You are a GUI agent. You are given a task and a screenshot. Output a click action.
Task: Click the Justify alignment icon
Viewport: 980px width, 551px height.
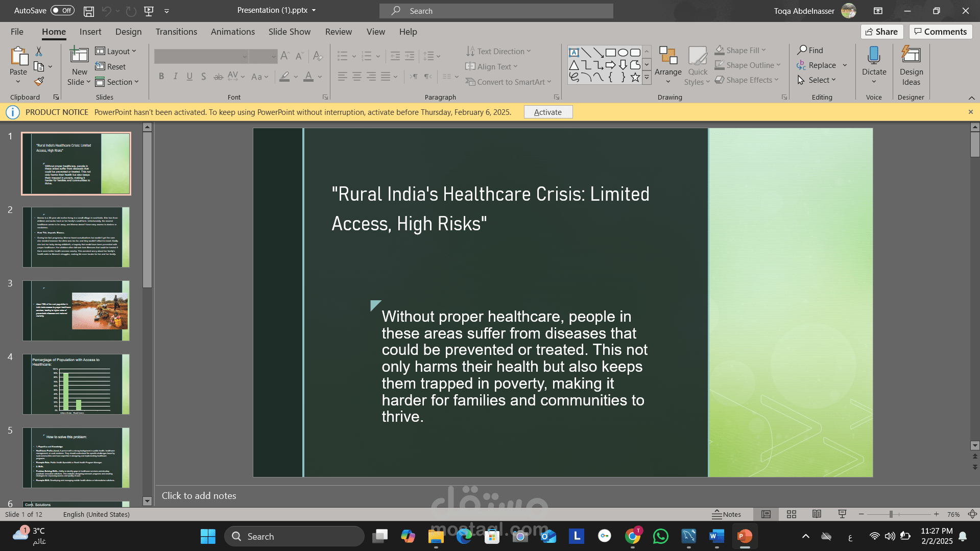(386, 77)
